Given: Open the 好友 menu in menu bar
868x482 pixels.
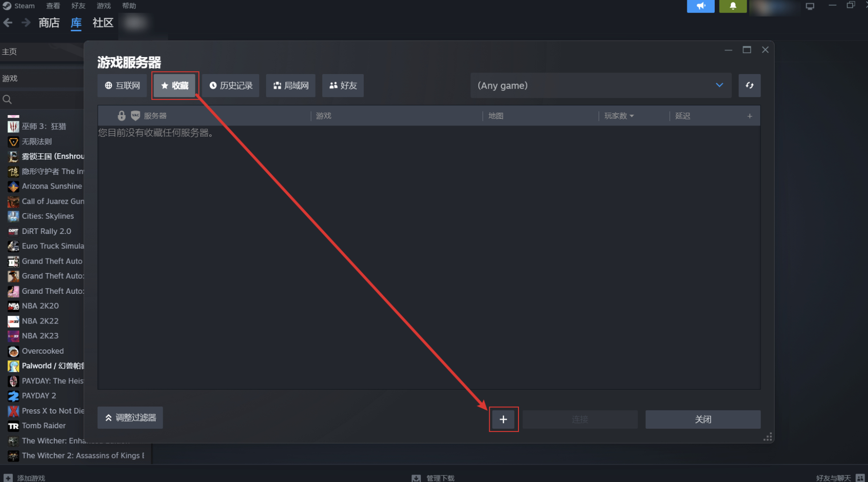Looking at the screenshot, I should 78,6.
